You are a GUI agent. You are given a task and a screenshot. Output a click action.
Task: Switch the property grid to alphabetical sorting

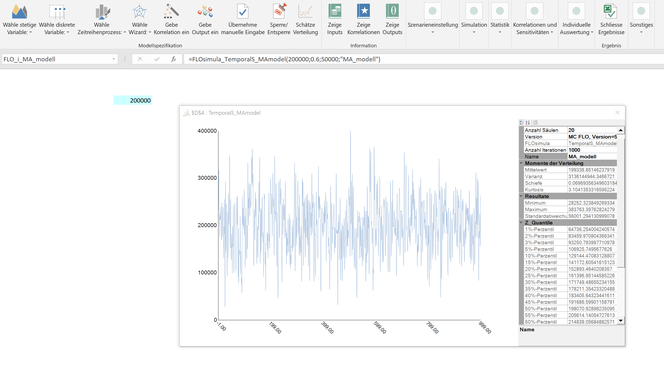(x=528, y=123)
